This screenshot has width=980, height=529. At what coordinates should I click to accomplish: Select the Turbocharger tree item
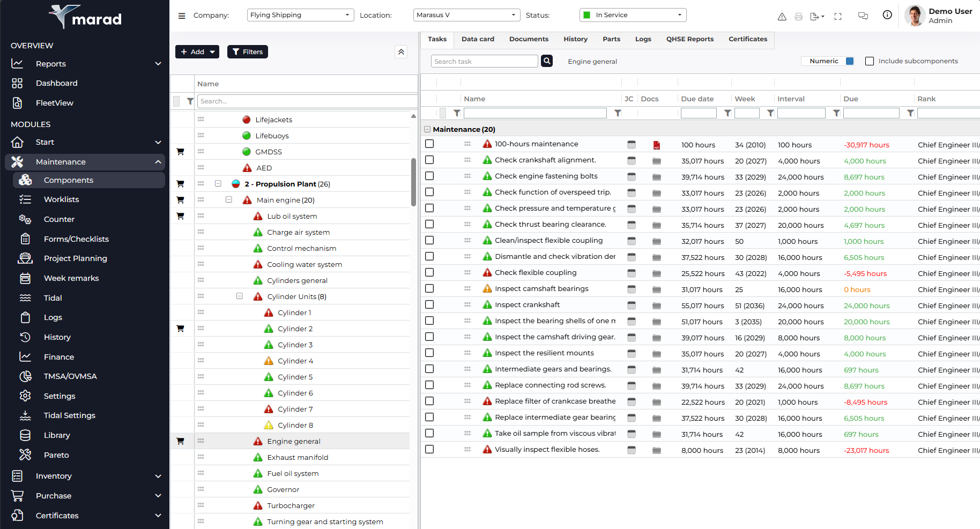(291, 505)
